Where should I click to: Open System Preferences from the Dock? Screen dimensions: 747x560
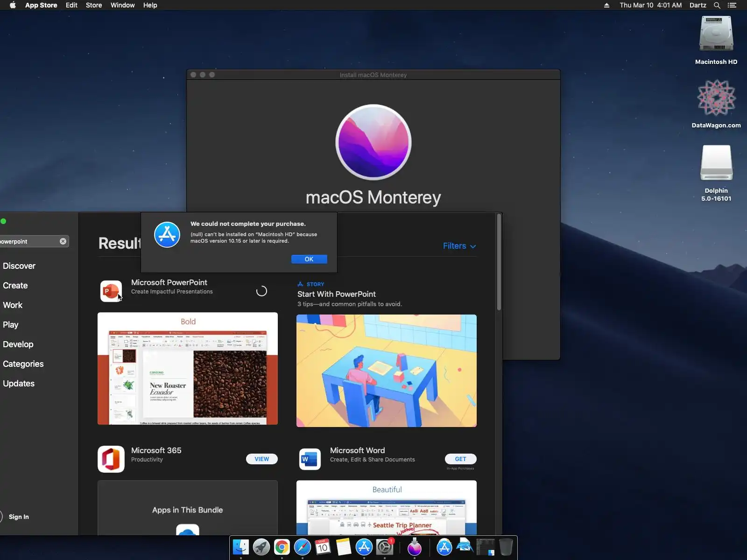click(385, 547)
